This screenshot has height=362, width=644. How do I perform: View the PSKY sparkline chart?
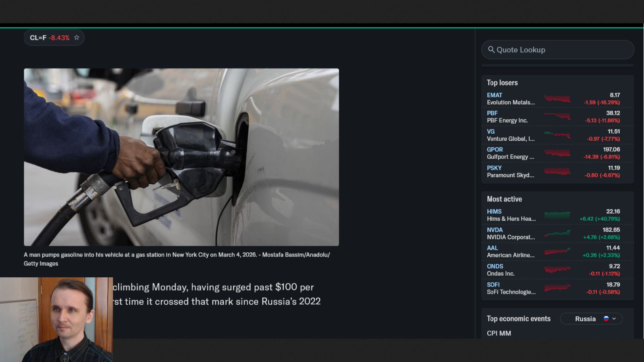[557, 171]
